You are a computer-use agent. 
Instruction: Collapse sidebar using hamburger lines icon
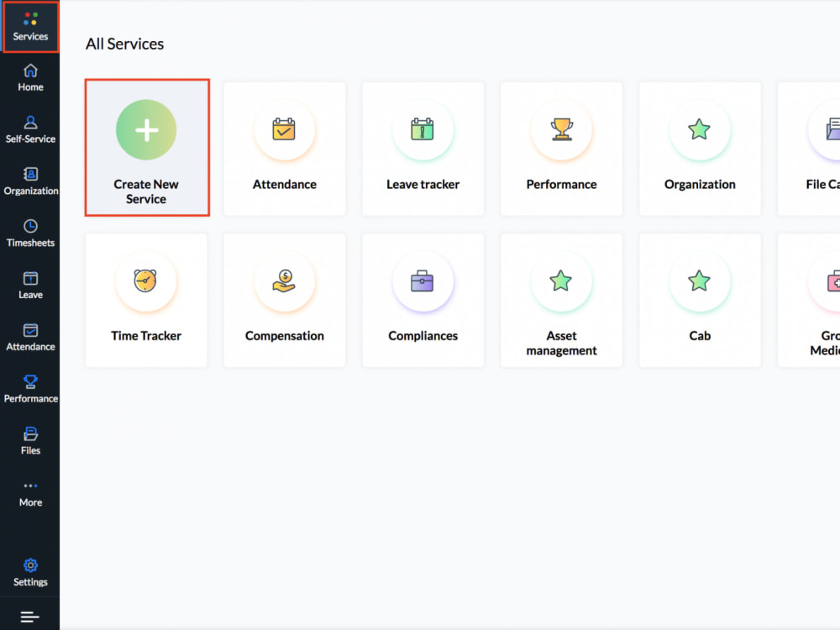[x=30, y=617]
